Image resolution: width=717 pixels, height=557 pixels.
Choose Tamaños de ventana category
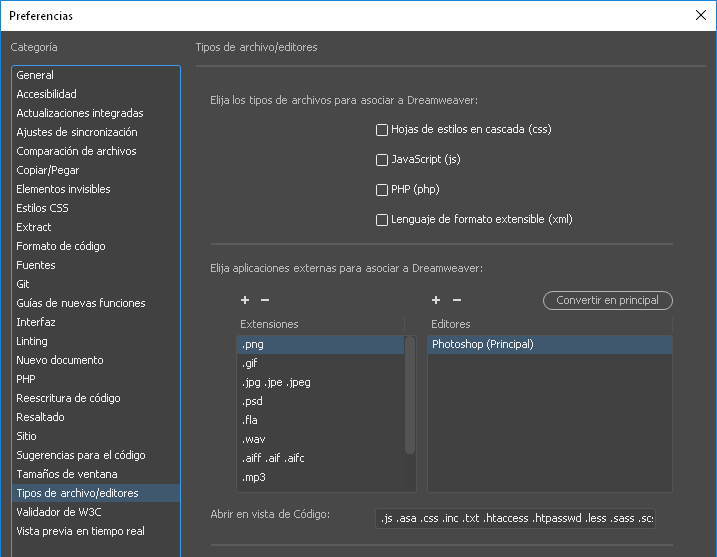click(x=96, y=474)
